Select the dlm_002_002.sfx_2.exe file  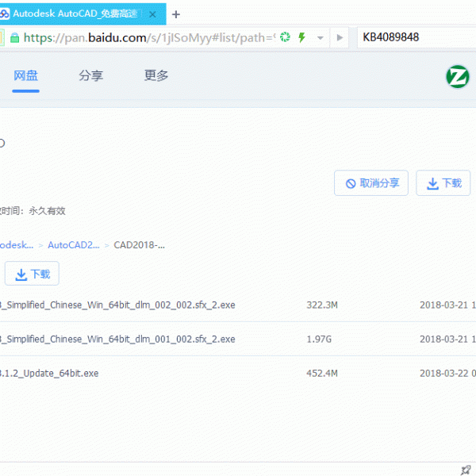117,305
